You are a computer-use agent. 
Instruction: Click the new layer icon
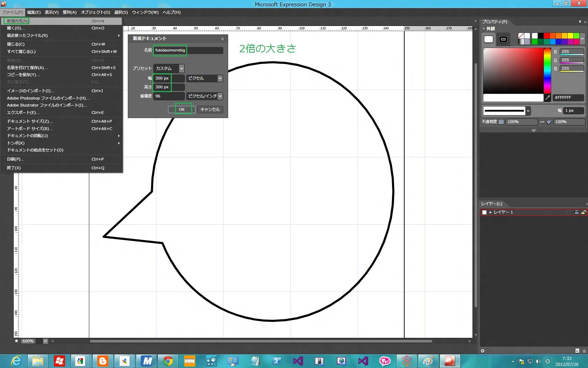(x=577, y=351)
